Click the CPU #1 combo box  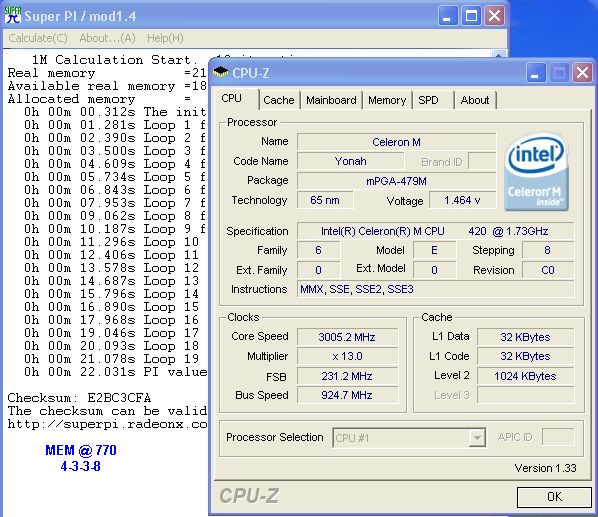[x=409, y=438]
